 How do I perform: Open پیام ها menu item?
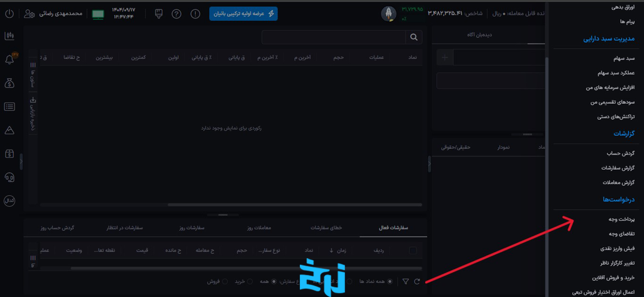627,22
